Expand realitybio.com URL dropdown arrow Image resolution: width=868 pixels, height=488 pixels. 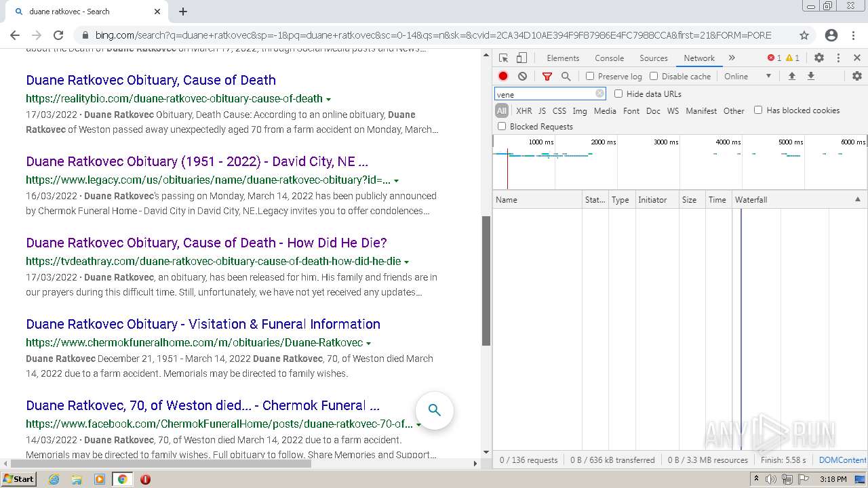[x=329, y=99]
